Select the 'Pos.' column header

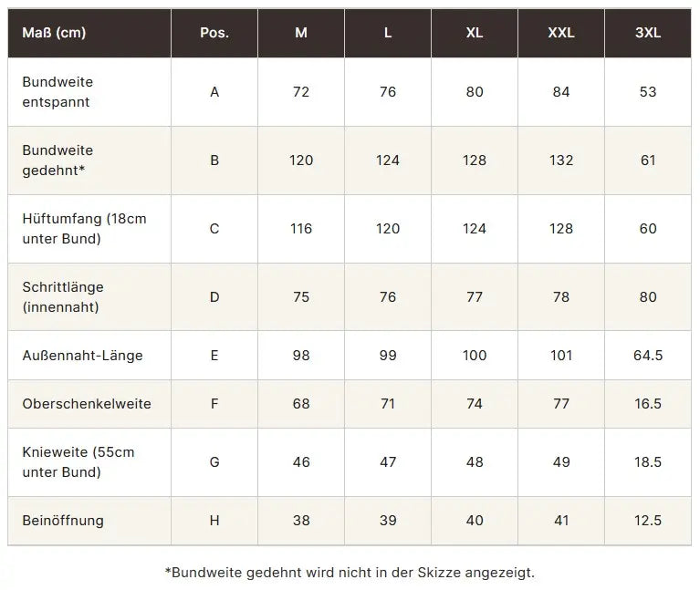click(x=214, y=33)
